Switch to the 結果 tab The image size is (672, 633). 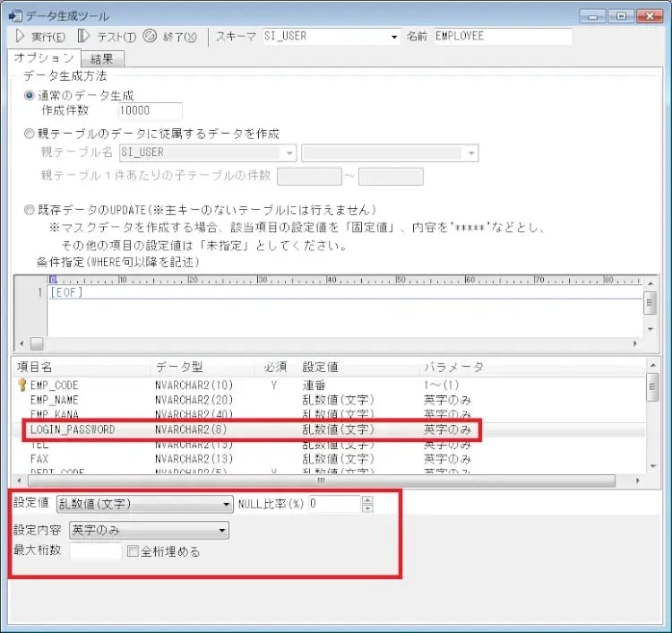tap(101, 59)
